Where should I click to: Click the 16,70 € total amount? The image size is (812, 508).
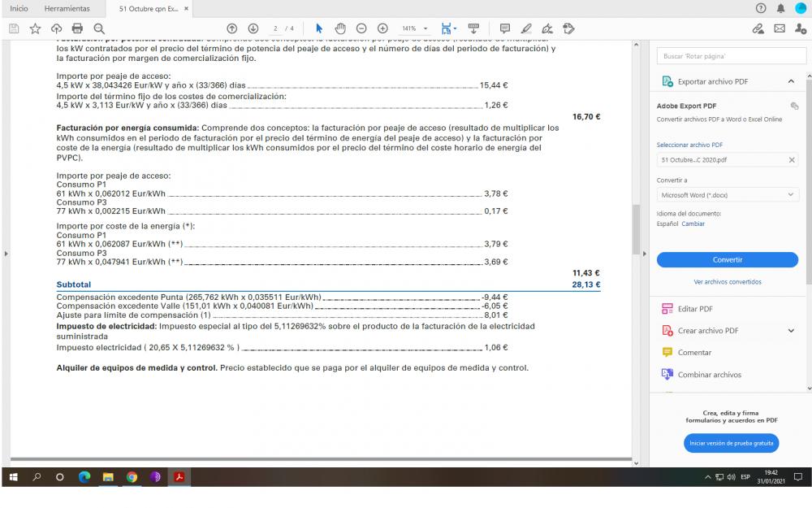[x=586, y=116]
